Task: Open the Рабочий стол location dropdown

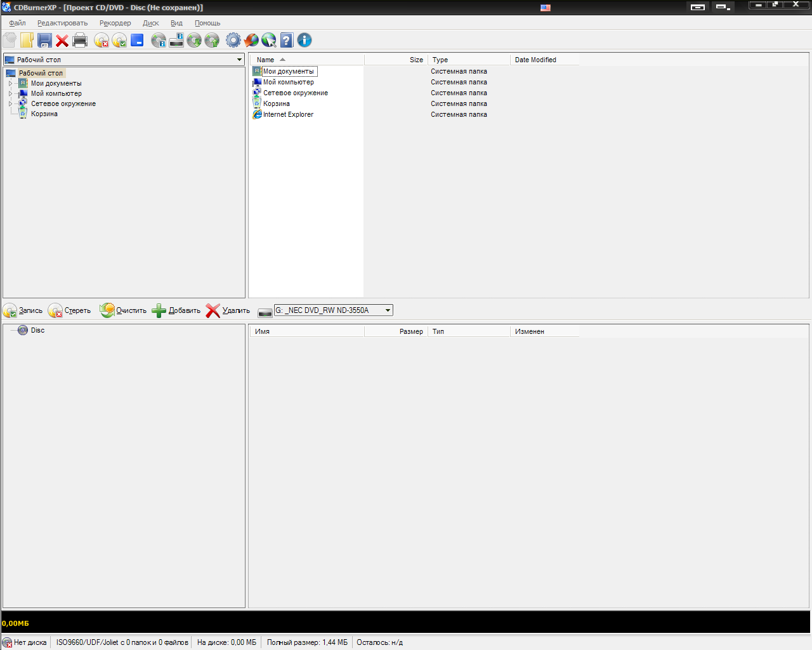Action: (x=239, y=60)
